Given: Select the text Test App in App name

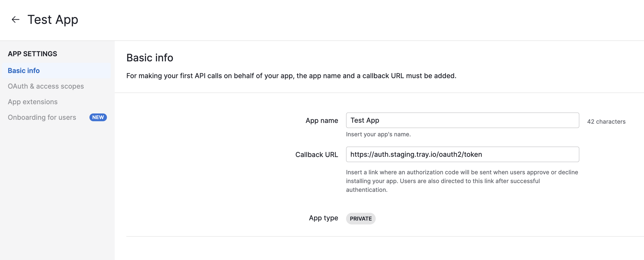Looking at the screenshot, I should tap(365, 121).
